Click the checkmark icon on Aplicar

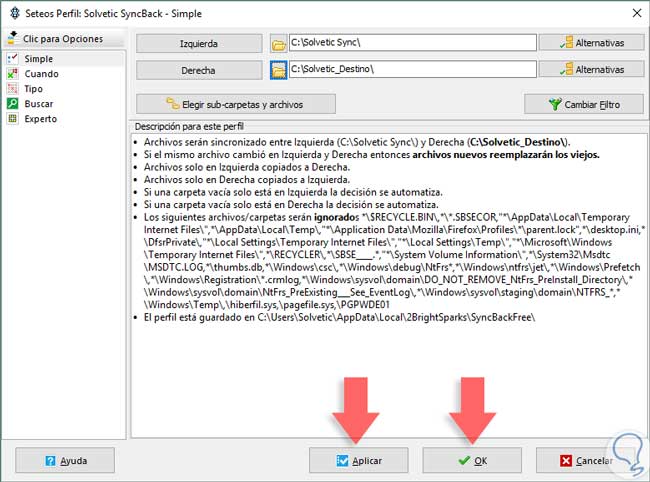(x=342, y=460)
